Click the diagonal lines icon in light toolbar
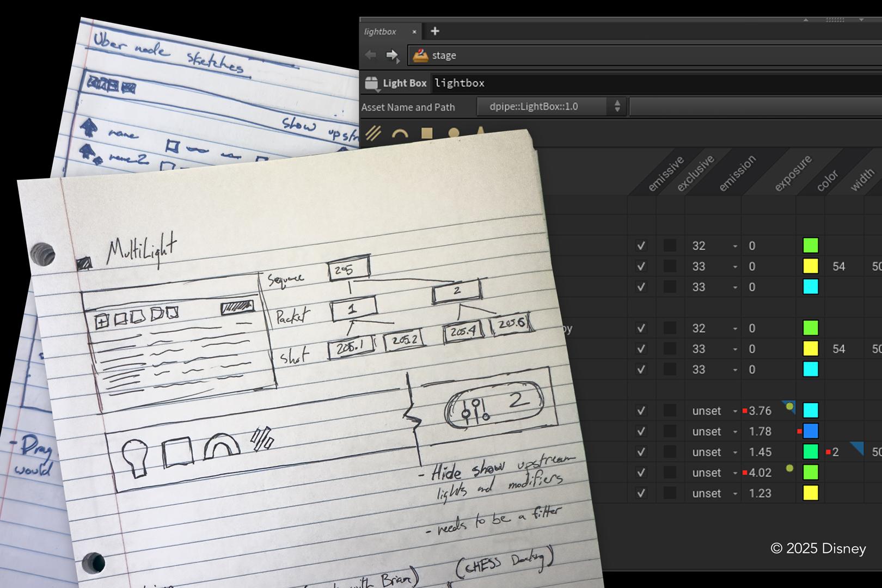 point(373,133)
